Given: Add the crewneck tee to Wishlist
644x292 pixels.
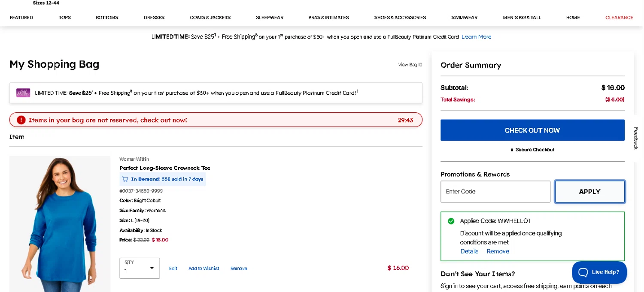Looking at the screenshot, I should pyautogui.click(x=204, y=268).
